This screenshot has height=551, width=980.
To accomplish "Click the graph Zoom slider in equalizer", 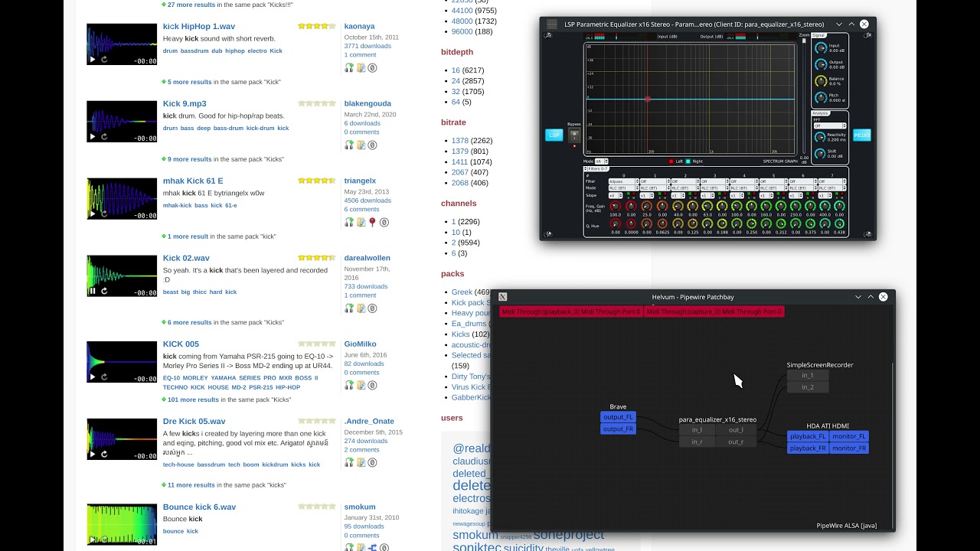I will coord(804,97).
